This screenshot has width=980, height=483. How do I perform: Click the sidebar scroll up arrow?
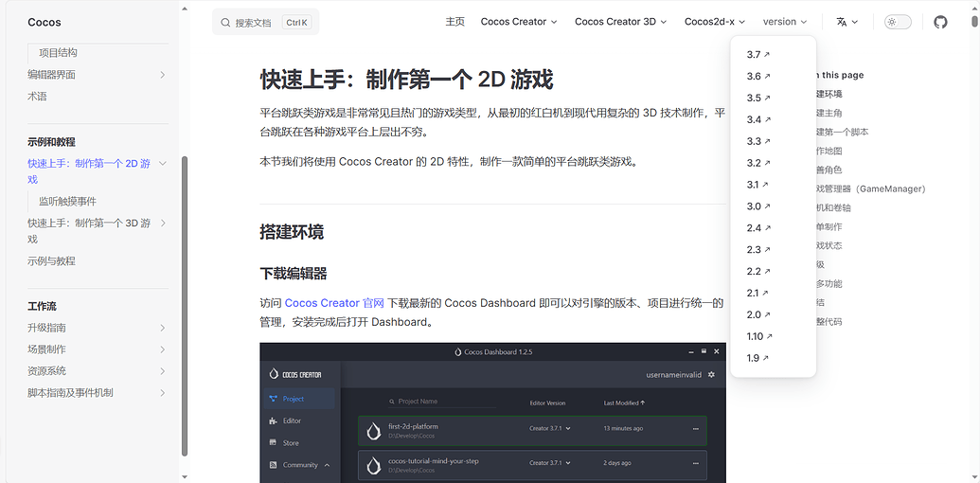point(185,9)
